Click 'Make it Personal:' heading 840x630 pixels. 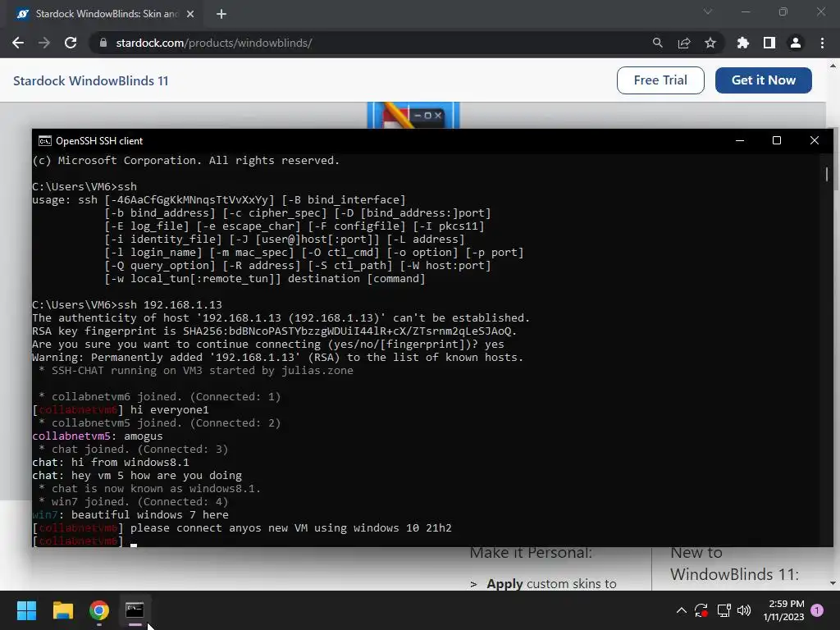(x=531, y=553)
